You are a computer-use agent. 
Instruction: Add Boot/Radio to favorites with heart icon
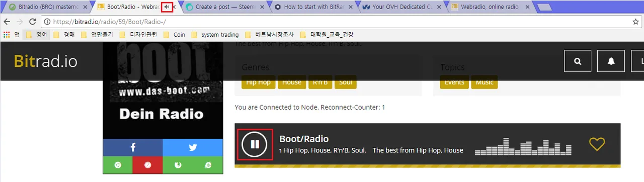click(x=597, y=144)
